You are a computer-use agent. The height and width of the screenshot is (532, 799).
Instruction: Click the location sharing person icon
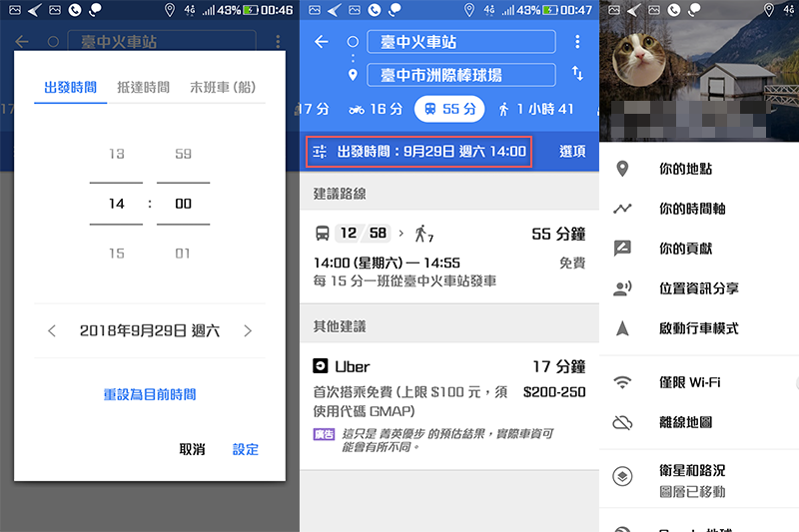(x=622, y=288)
